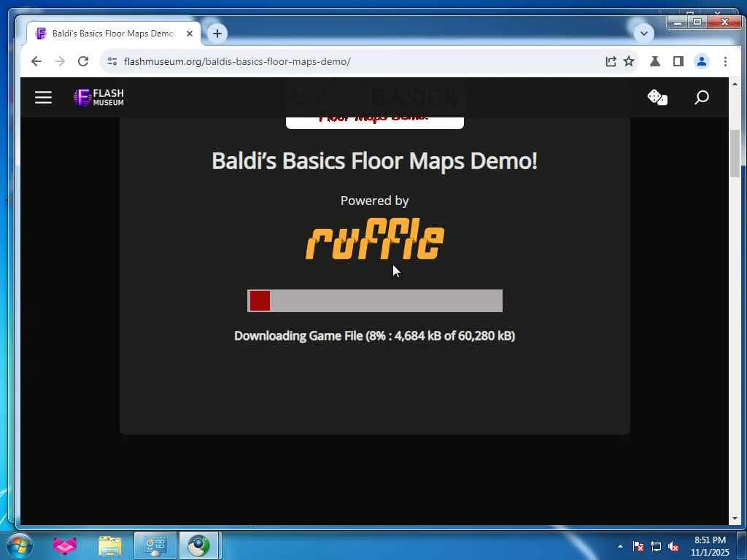Switch to the Chrome taskbar button
Viewport: 747px width, 560px height.
(x=198, y=545)
